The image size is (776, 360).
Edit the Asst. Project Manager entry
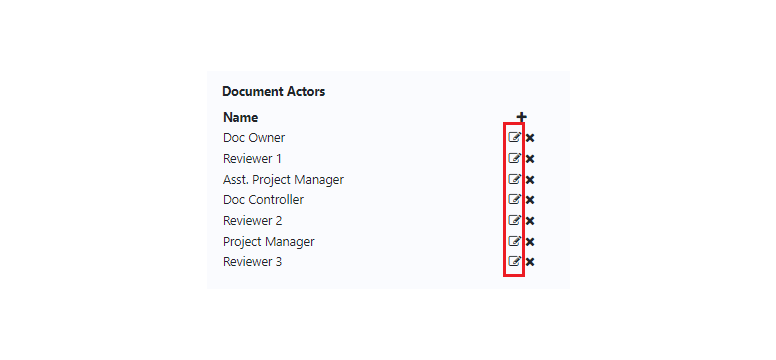(x=515, y=179)
